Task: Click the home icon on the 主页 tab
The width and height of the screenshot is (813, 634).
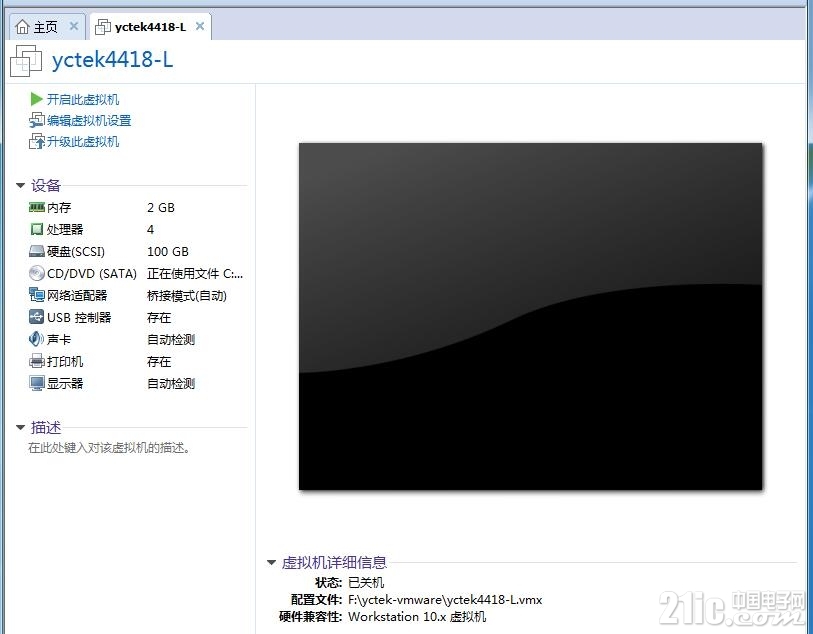Action: point(22,26)
